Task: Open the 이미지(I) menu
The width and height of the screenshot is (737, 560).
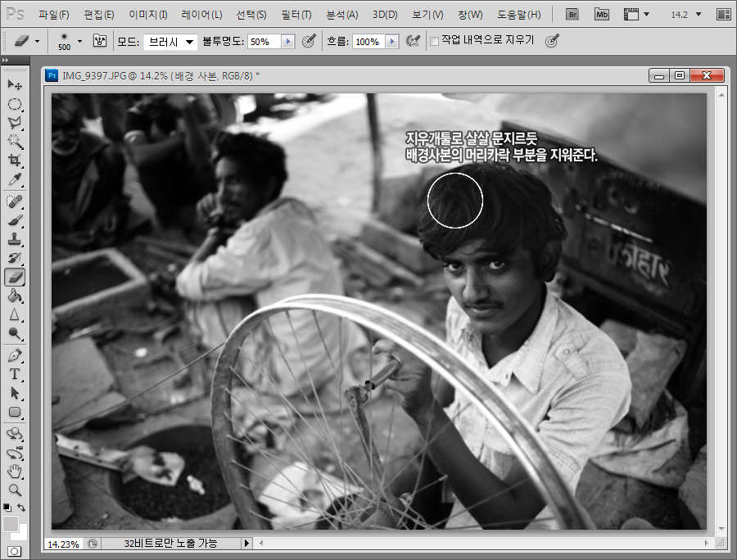Action: [148, 15]
